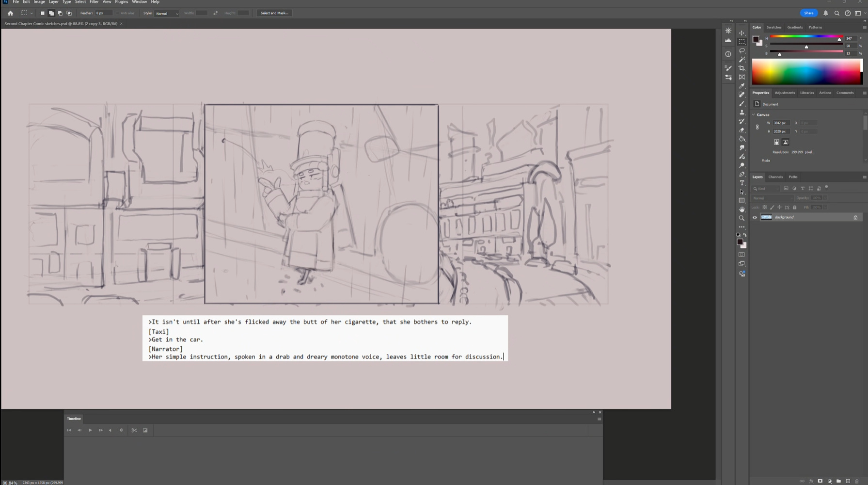The width and height of the screenshot is (868, 485).
Task: Select the Lasso tool
Action: 742,50
